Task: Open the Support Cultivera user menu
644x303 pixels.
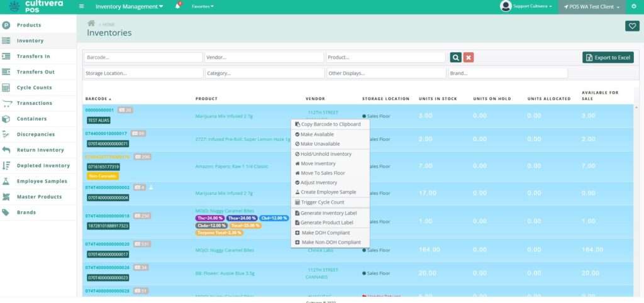Action: [527, 6]
